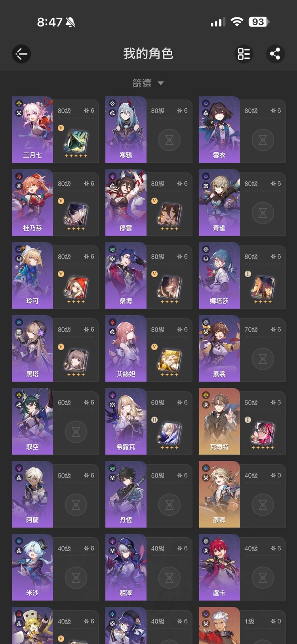This screenshot has height=644, width=297.
Task: Open the 青雀 character card
Action: point(242,203)
